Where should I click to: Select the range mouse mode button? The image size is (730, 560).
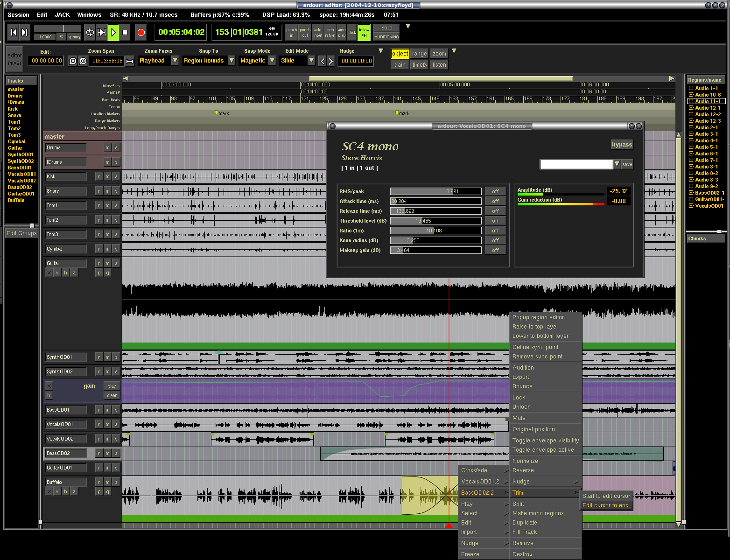coord(419,54)
